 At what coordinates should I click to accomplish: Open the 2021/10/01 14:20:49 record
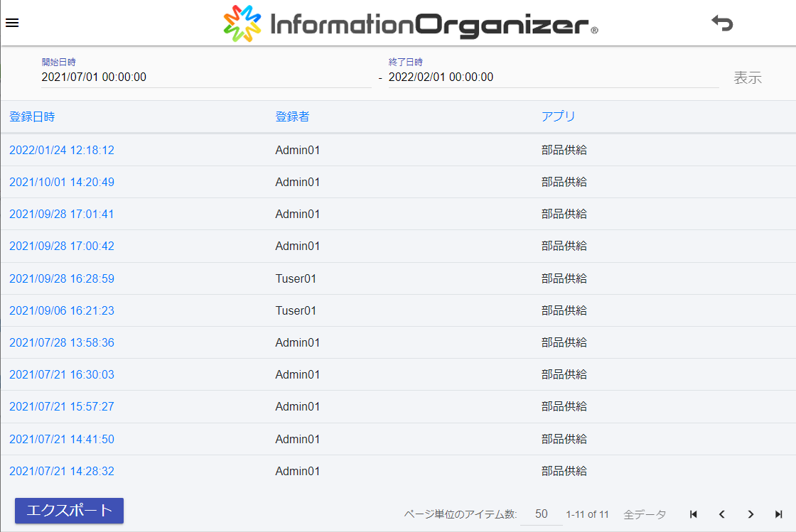point(62,182)
